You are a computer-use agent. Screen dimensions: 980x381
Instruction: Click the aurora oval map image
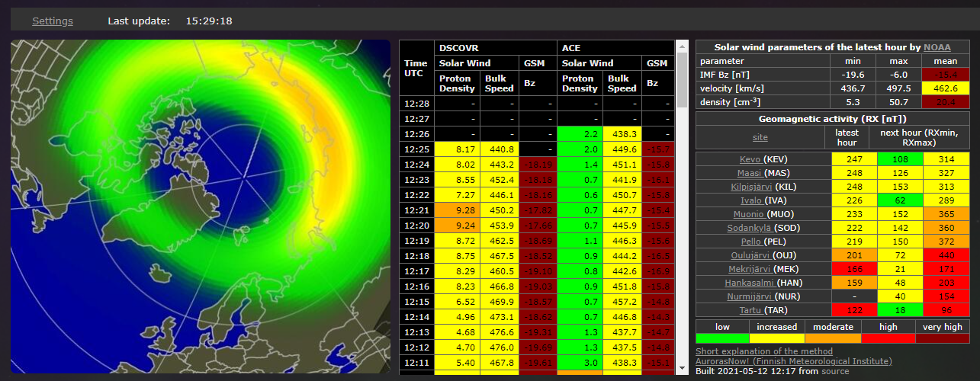point(201,207)
